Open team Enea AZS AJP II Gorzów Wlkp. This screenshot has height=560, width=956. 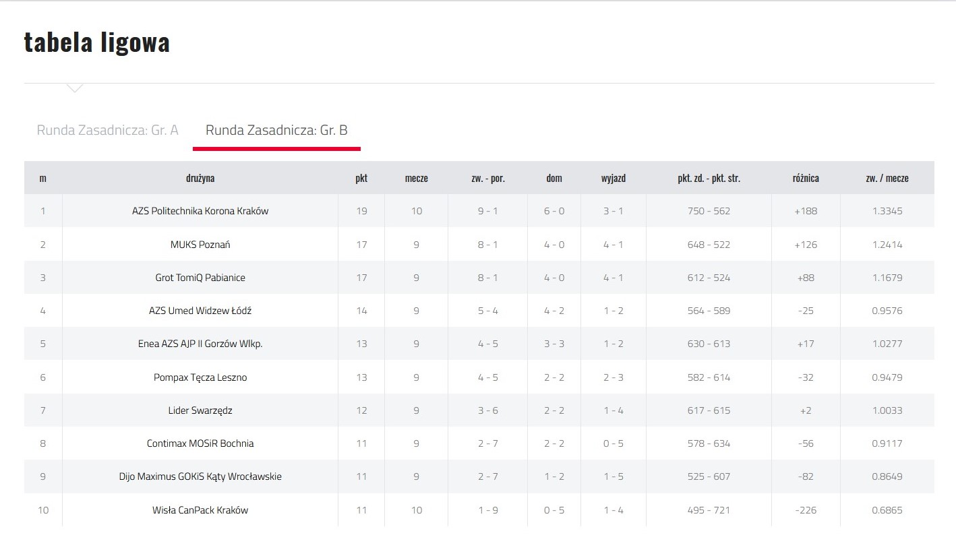point(200,344)
